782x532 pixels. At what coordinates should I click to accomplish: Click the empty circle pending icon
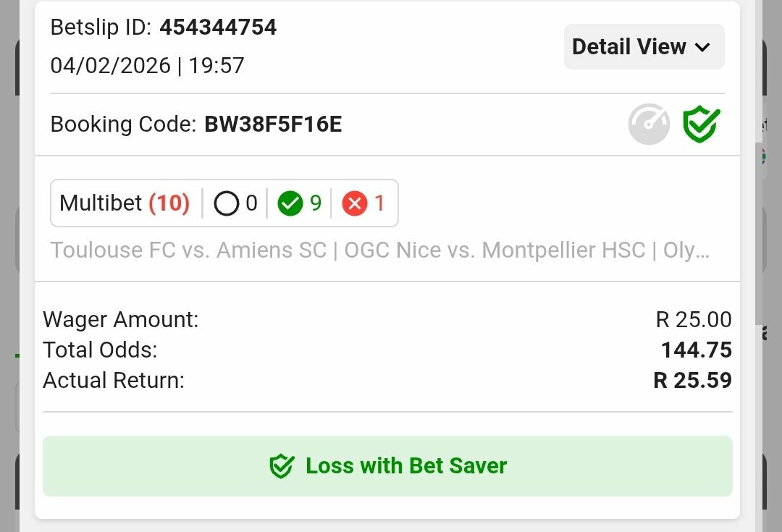coord(226,203)
